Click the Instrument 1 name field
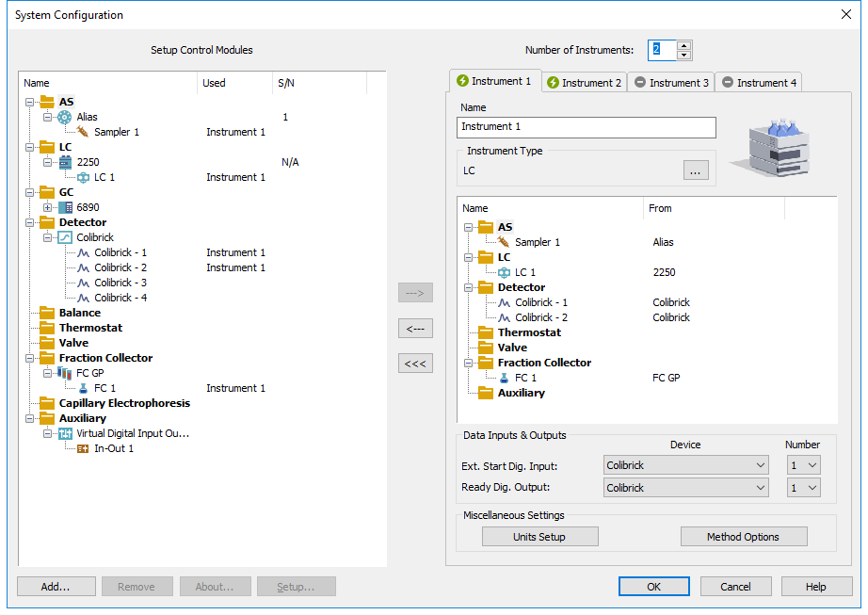This screenshot has height=615, width=868. (586, 126)
